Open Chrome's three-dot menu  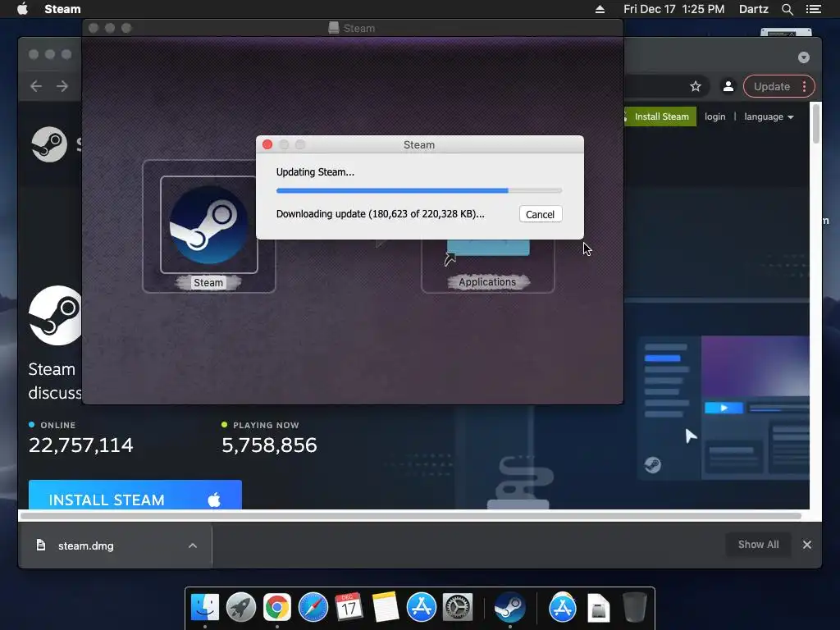(804, 86)
